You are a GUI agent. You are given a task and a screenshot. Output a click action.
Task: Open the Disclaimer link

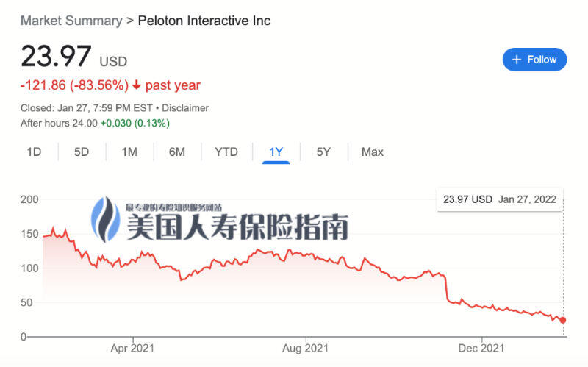[185, 108]
